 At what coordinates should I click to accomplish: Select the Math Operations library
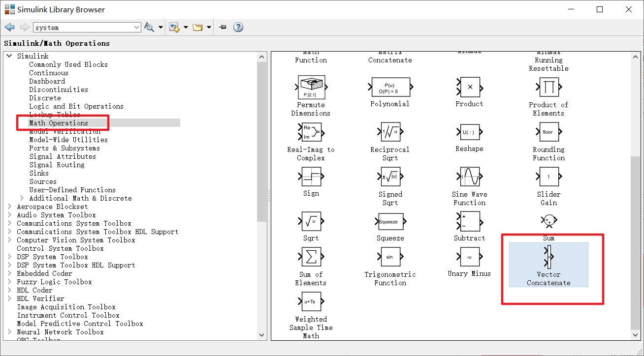point(59,123)
